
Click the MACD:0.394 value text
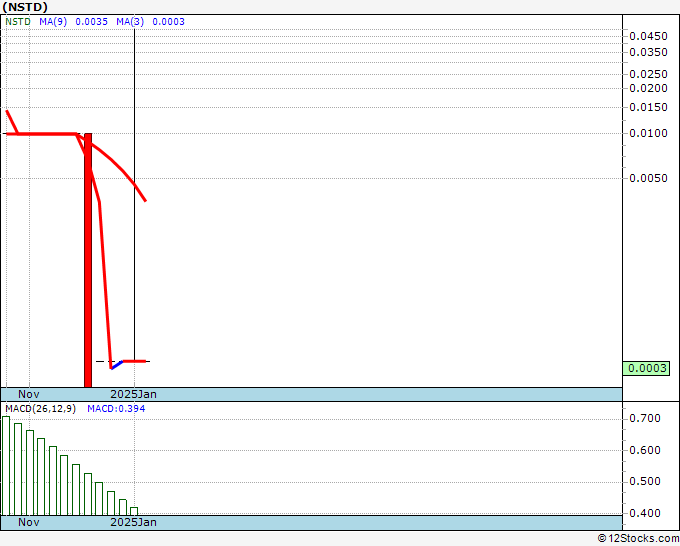point(116,409)
